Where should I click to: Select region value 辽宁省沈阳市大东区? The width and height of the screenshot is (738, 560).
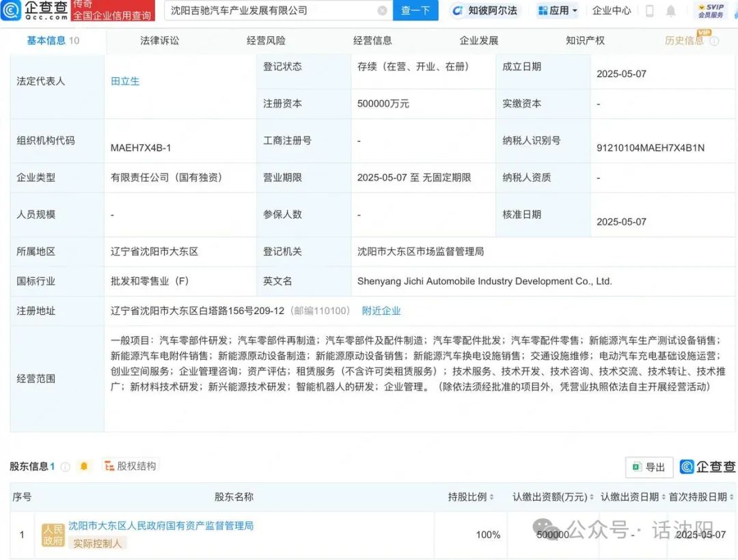(x=154, y=251)
